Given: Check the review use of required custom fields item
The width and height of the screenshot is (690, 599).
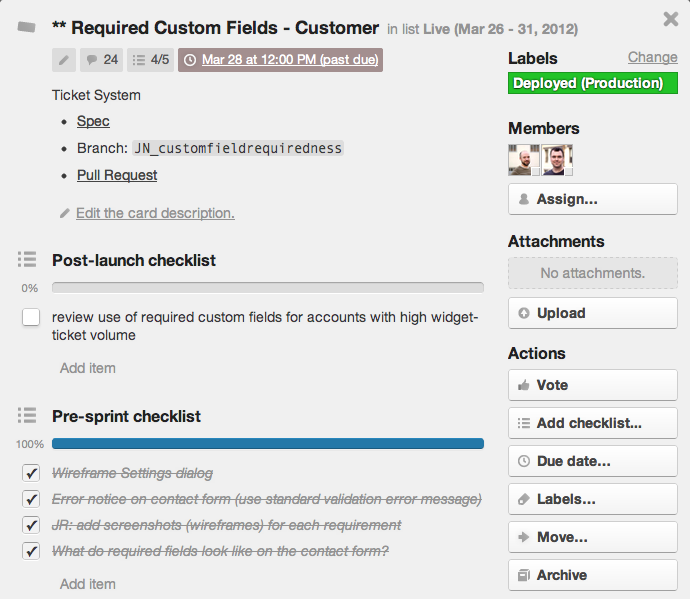Looking at the screenshot, I should tap(31, 318).
